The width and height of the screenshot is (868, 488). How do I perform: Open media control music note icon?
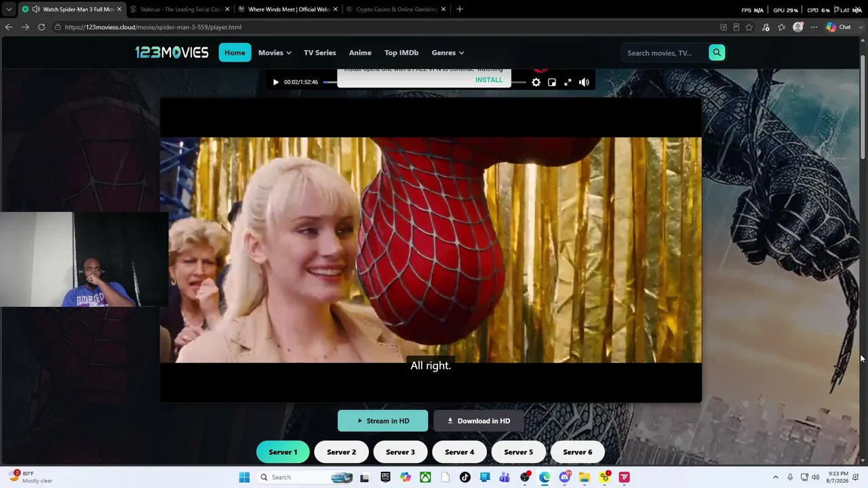coord(766,27)
